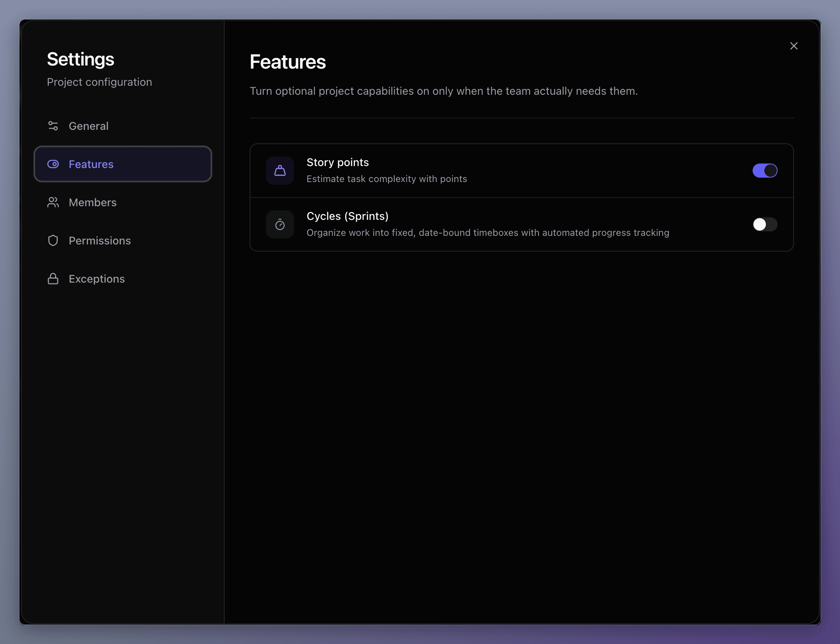Click the General sliders icon

tap(53, 126)
